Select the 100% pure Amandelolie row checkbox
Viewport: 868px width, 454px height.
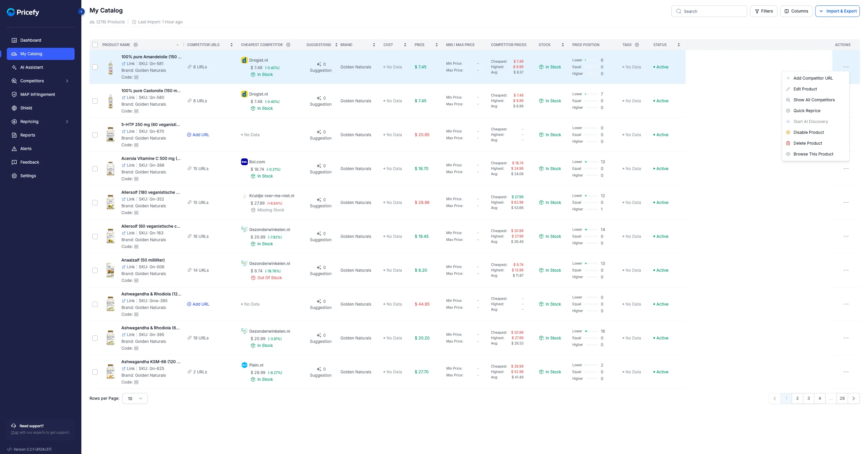coord(95,67)
